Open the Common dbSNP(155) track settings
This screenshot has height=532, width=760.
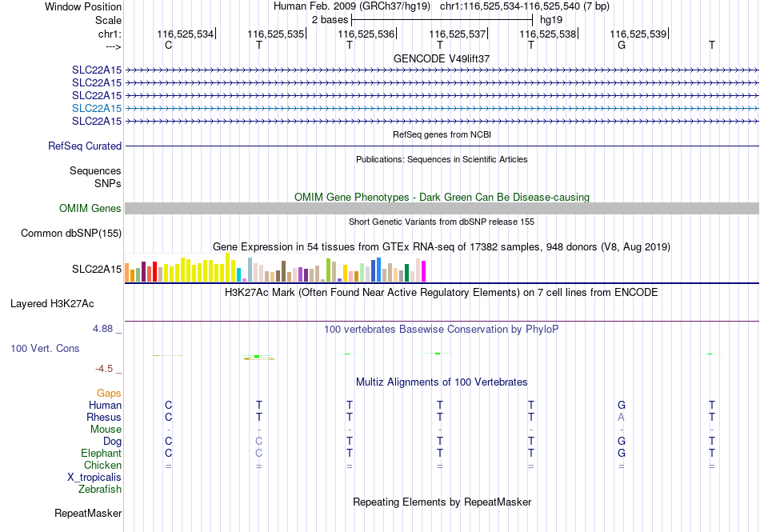(70, 233)
